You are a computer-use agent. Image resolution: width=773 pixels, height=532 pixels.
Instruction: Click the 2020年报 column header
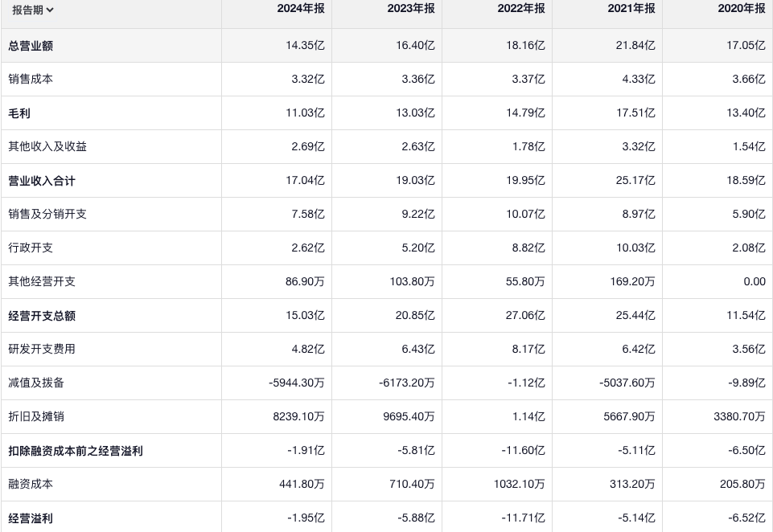[742, 9]
